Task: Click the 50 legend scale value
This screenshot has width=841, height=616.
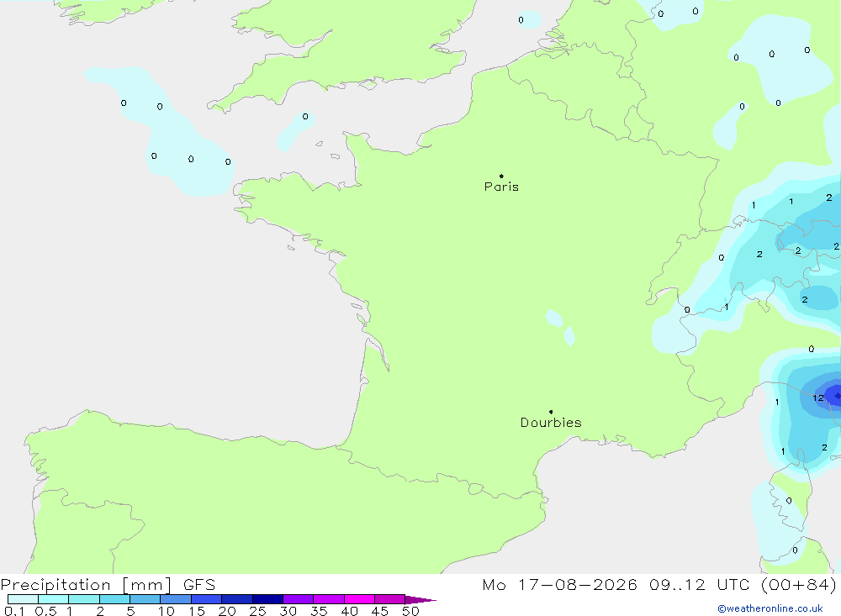Action: point(411,611)
